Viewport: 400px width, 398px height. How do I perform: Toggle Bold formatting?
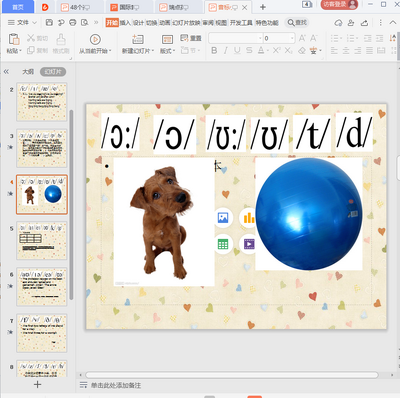click(214, 51)
